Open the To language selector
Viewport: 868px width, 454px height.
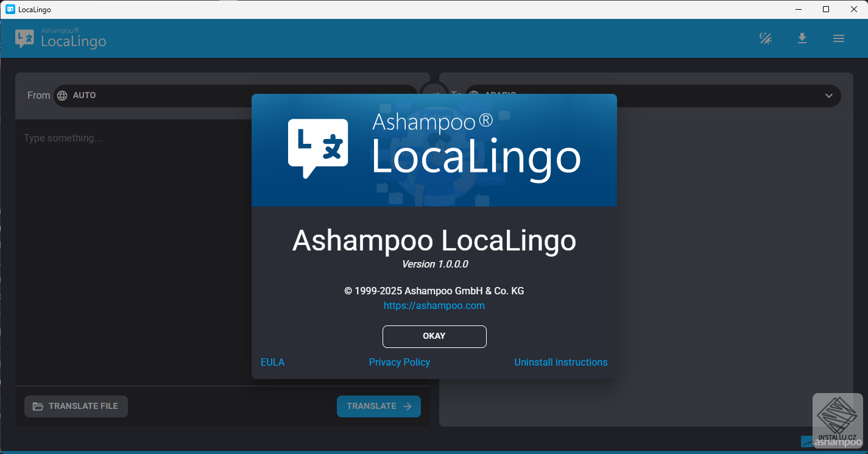[670, 96]
